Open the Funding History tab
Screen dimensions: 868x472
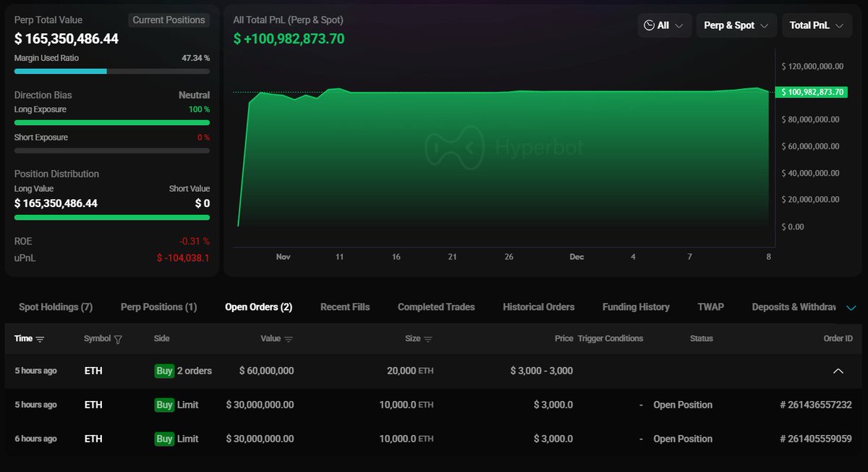click(636, 307)
